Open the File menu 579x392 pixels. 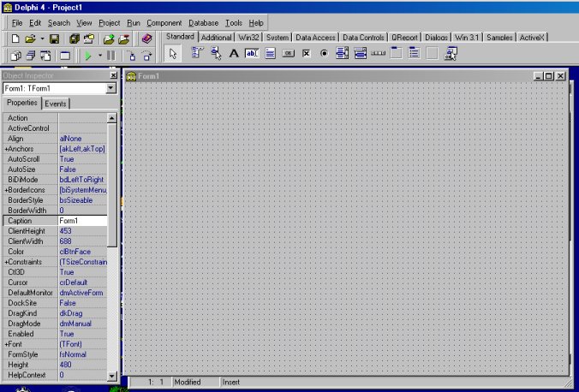(17, 23)
